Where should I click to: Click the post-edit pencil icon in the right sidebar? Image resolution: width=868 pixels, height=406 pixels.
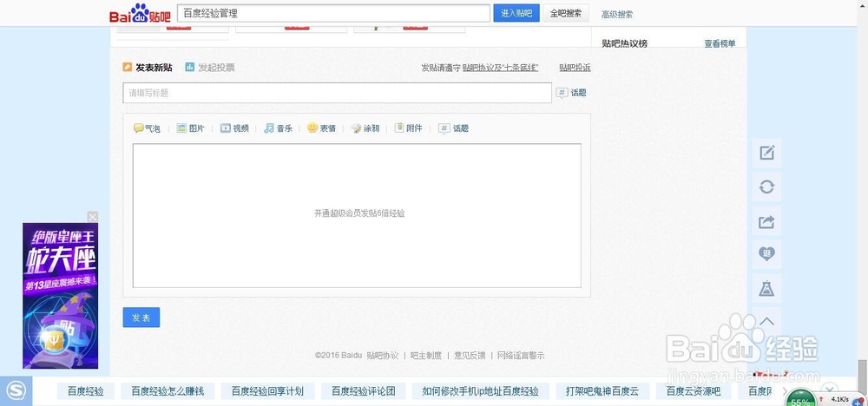[x=766, y=154]
